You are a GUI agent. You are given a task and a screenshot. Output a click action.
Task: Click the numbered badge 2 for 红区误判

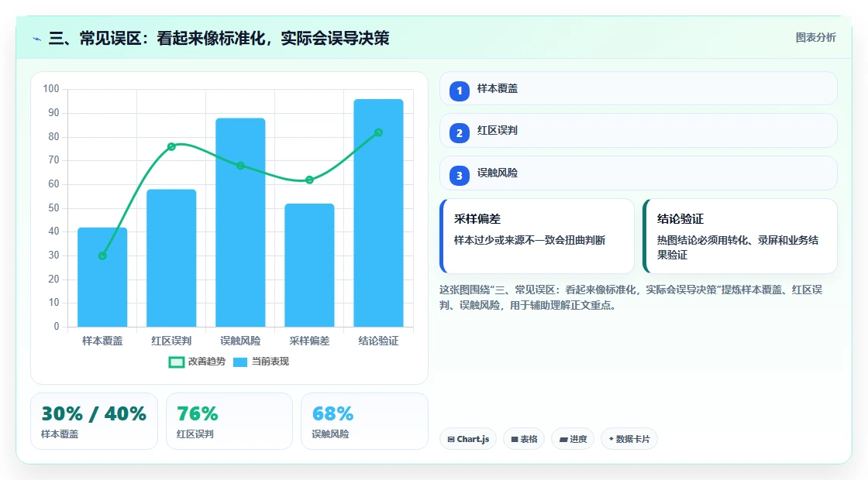coord(460,132)
